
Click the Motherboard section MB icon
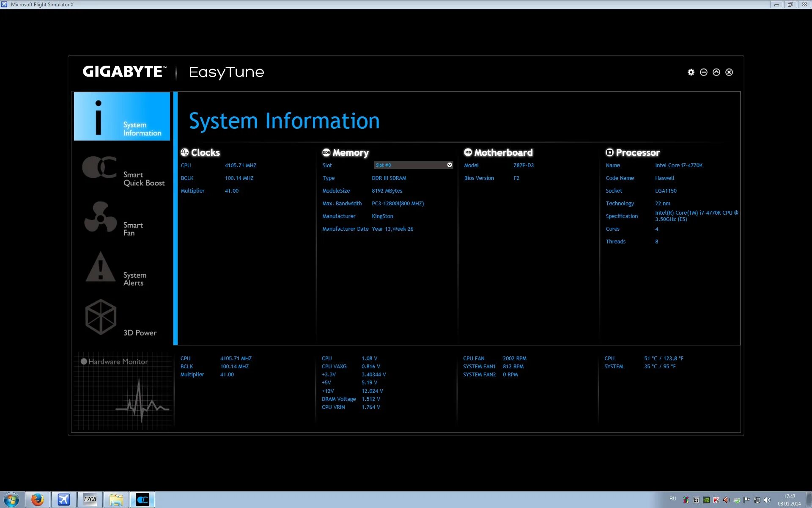[x=468, y=152]
